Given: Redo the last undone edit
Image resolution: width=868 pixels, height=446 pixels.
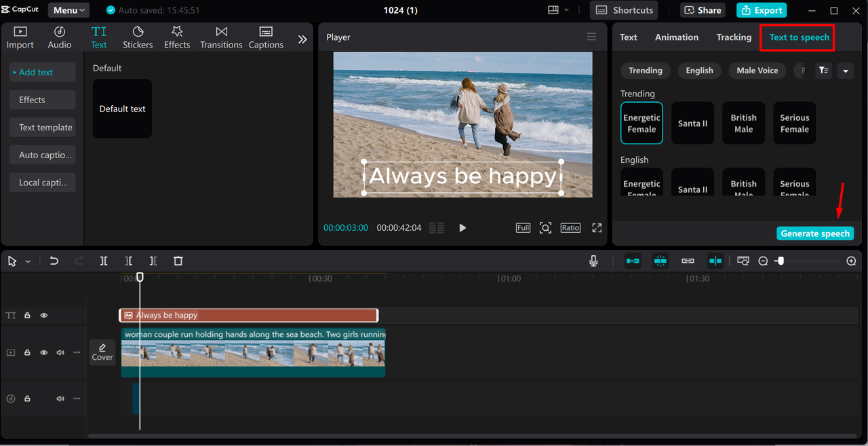Looking at the screenshot, I should tap(79, 261).
